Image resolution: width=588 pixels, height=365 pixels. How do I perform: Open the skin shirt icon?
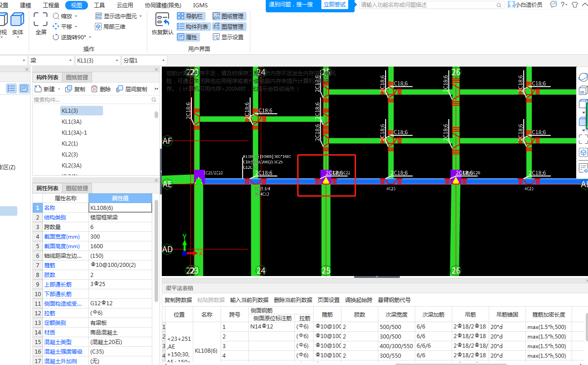pyautogui.click(x=574, y=5)
